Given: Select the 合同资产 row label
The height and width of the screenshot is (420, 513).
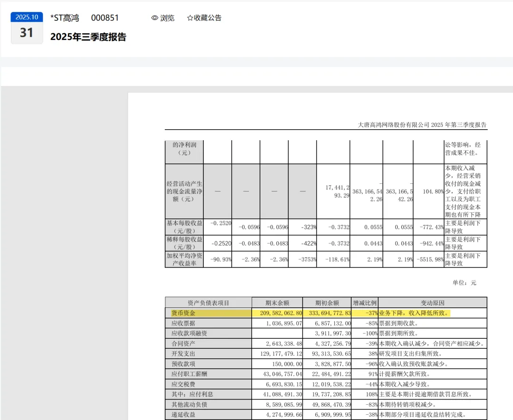Looking at the screenshot, I should [183, 344].
